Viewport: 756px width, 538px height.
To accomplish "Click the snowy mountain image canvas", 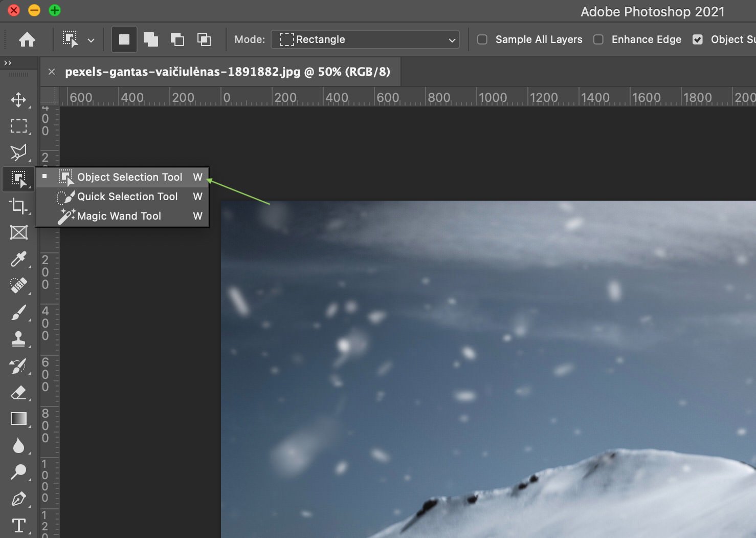I will 488,369.
